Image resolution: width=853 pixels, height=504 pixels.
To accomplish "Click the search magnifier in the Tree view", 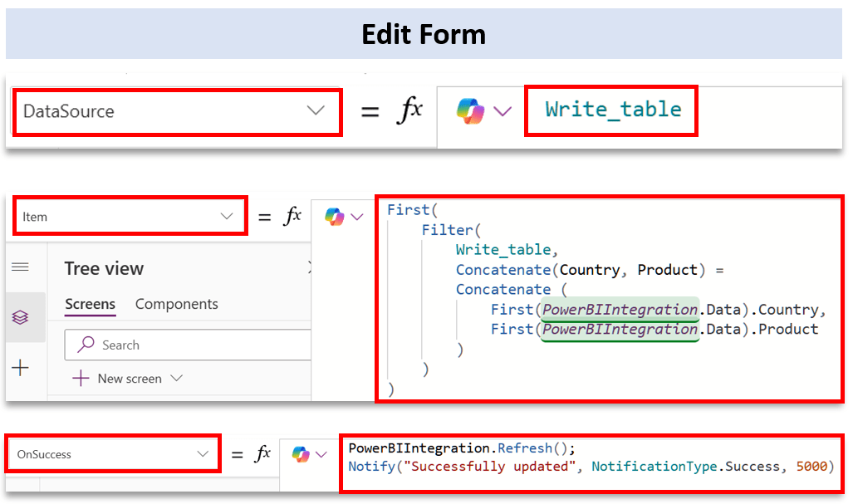I will [85, 344].
